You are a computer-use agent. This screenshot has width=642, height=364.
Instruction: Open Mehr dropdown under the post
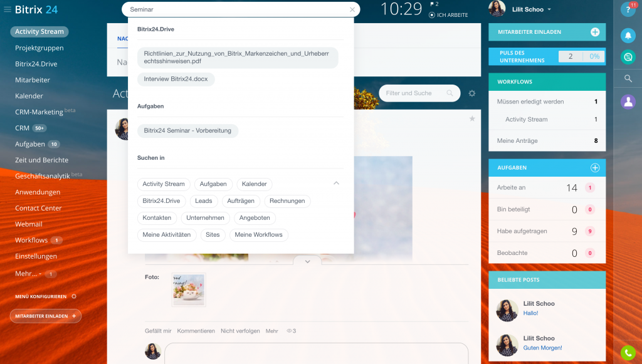[271, 331]
